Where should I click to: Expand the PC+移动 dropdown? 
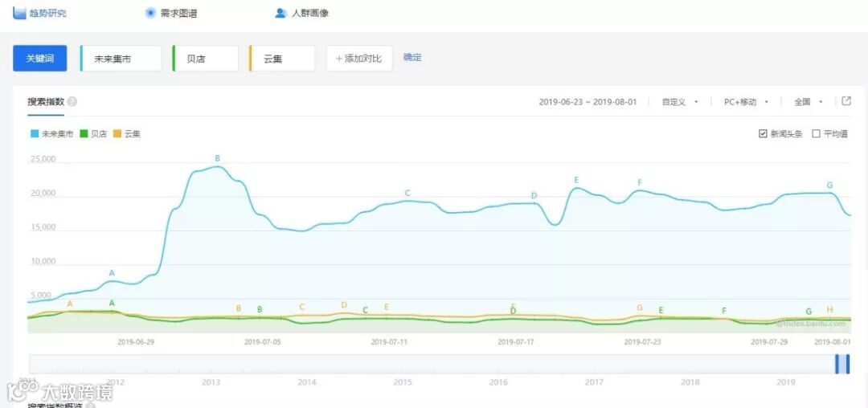pyautogui.click(x=746, y=102)
